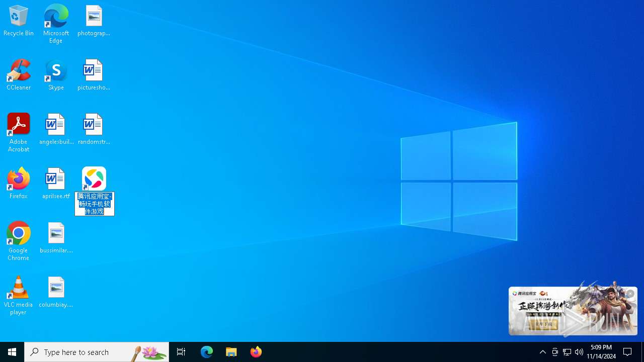Image resolution: width=644 pixels, height=362 pixels.
Task: Select the randomstr... Word document icon
Action: click(94, 130)
